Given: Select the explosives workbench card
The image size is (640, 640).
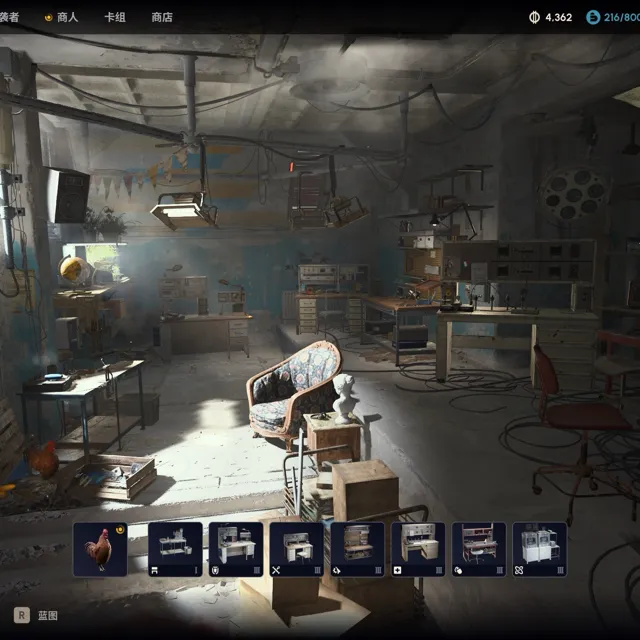Looking at the screenshot, I should tap(357, 549).
